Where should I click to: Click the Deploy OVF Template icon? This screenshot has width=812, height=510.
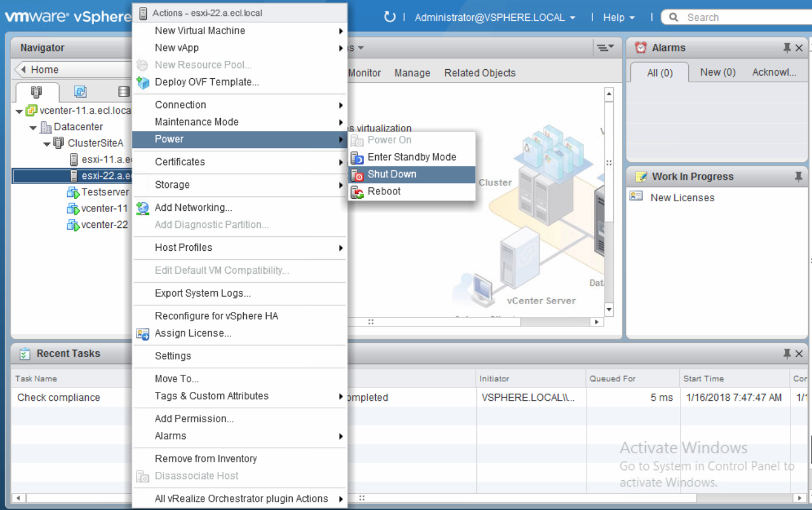point(143,83)
